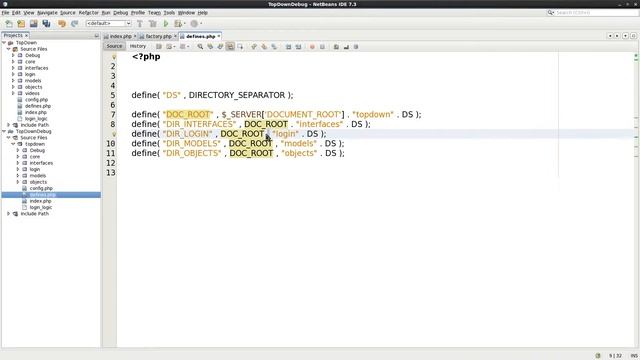Collapse Source Files under TopDown
This screenshot has width=640, height=360.
point(9,49)
